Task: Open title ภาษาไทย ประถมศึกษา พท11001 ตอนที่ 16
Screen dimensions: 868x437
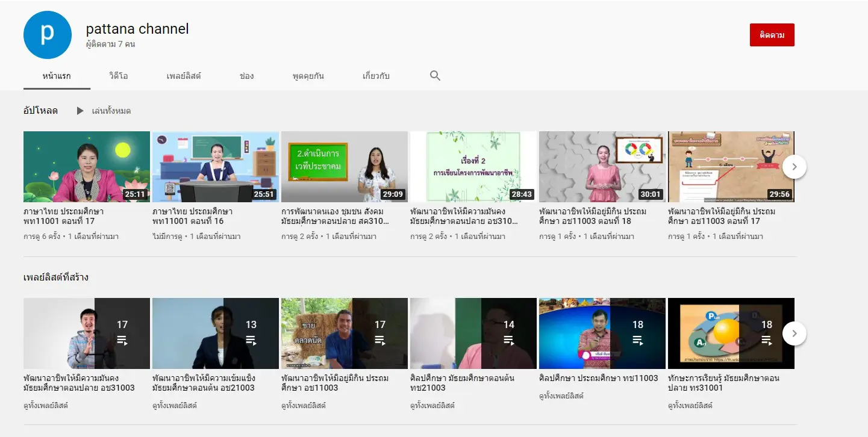Action: (193, 217)
